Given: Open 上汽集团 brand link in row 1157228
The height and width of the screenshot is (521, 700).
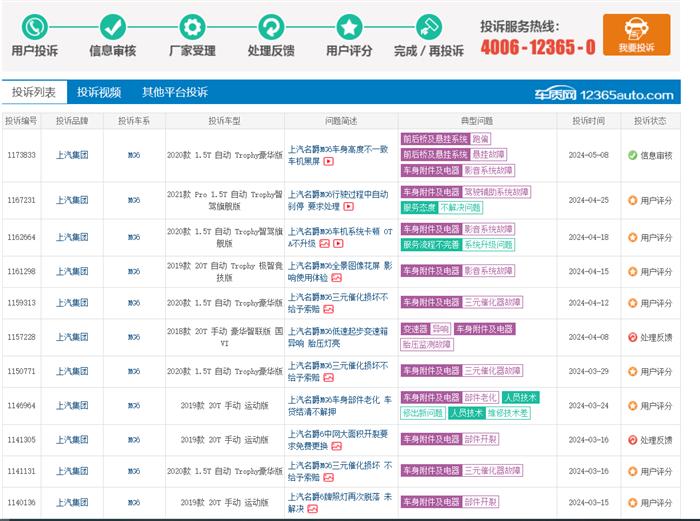Looking at the screenshot, I should tap(72, 337).
